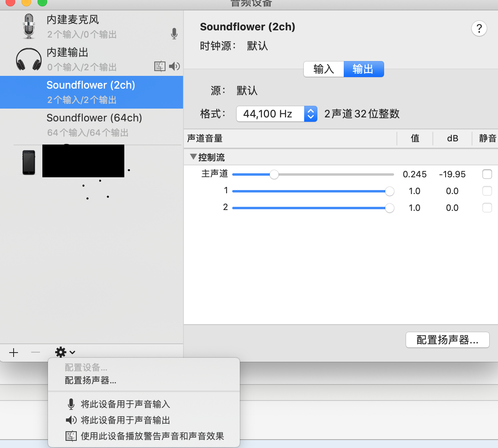498x448 pixels.
Task: Select the 内建麦克风 microphone device icon
Action: pyautogui.click(x=29, y=26)
